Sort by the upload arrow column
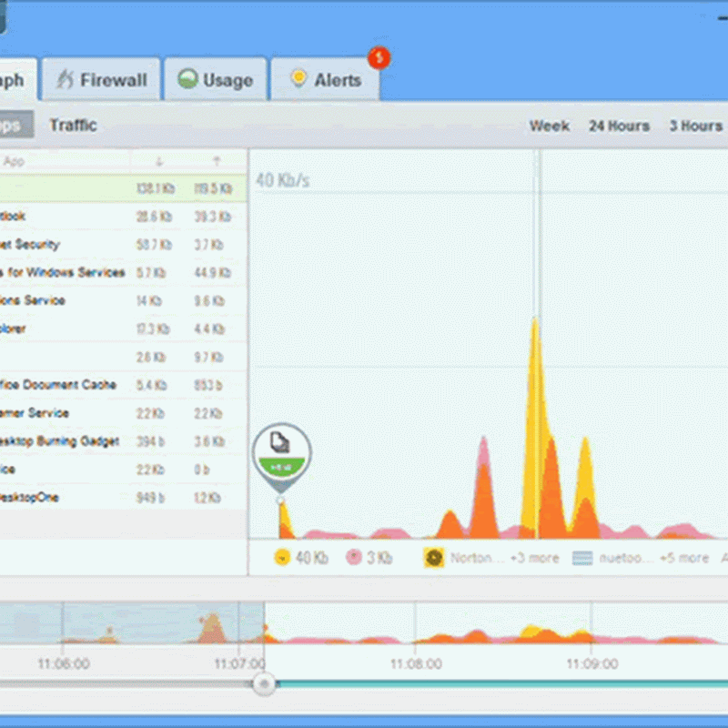The height and width of the screenshot is (728, 728). (217, 162)
